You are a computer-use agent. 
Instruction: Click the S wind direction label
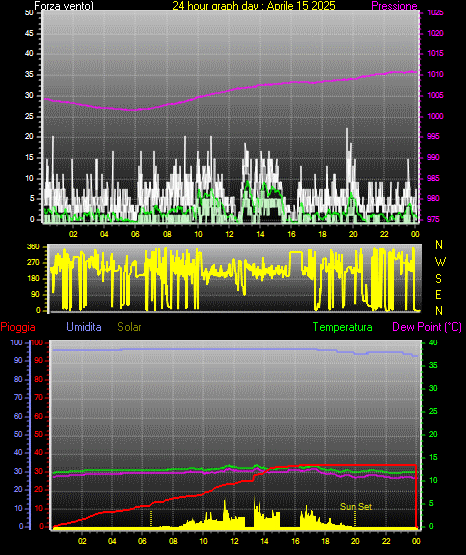(x=438, y=279)
